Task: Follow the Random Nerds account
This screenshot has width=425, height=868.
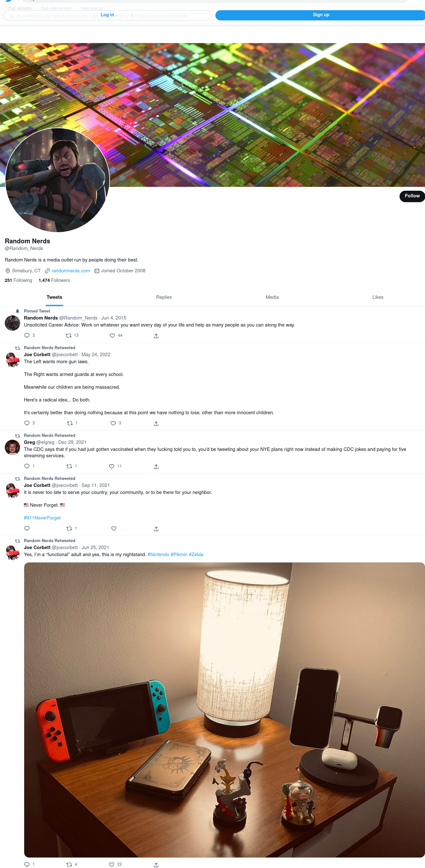Action: (412, 196)
